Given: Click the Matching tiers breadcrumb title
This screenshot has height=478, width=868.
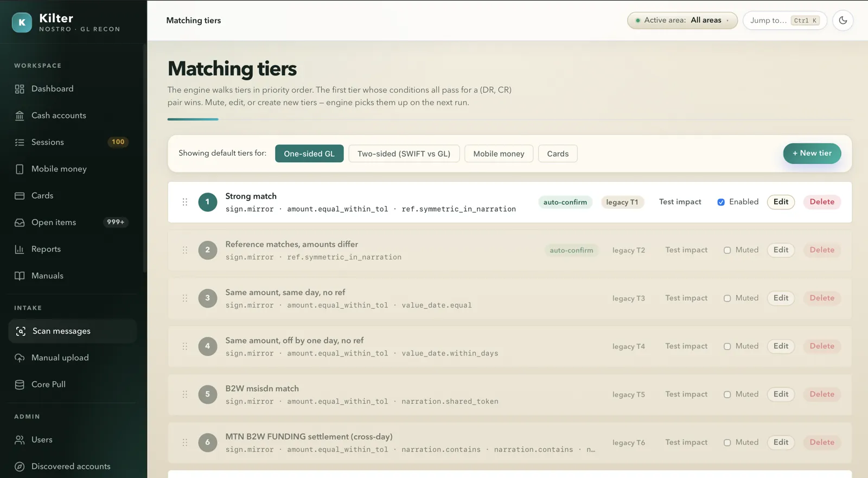Looking at the screenshot, I should [x=194, y=21].
